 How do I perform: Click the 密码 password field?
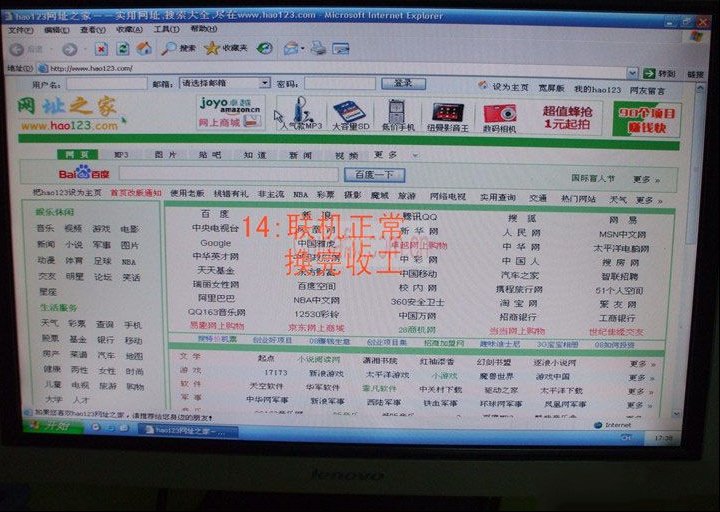click(340, 84)
